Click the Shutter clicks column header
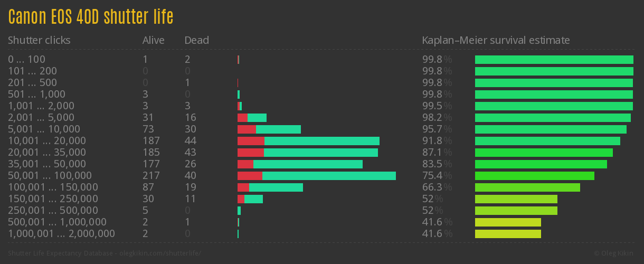The height and width of the screenshot is (264, 644). (39, 41)
